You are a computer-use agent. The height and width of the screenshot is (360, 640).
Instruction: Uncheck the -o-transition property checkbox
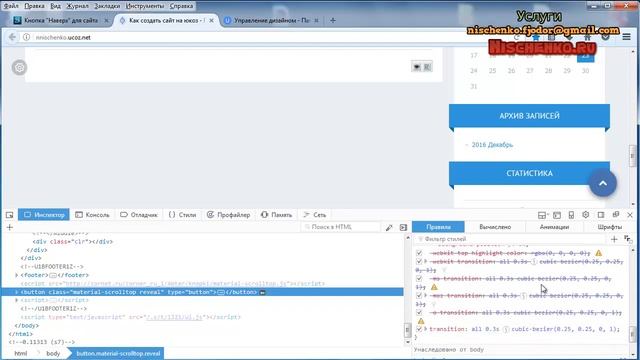point(419,312)
